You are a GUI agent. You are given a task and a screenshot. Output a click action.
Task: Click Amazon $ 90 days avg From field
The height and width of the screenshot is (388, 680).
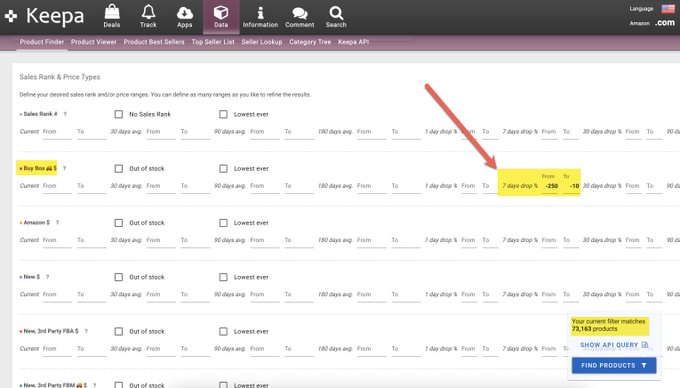click(x=265, y=240)
